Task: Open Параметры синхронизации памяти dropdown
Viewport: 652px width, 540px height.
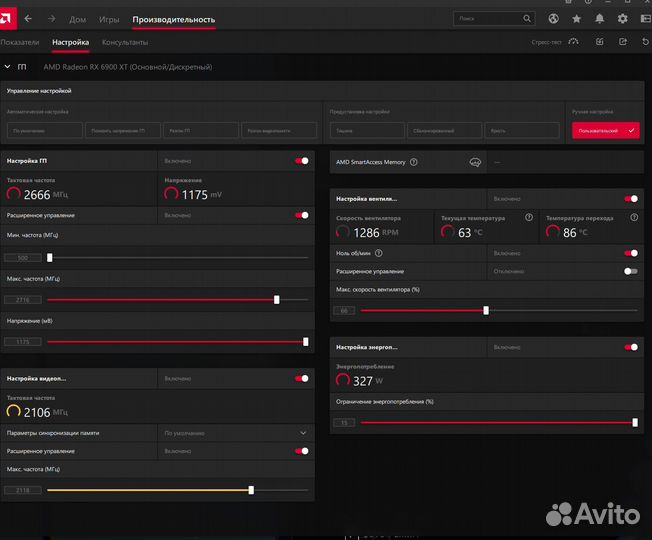Action: click(x=236, y=433)
